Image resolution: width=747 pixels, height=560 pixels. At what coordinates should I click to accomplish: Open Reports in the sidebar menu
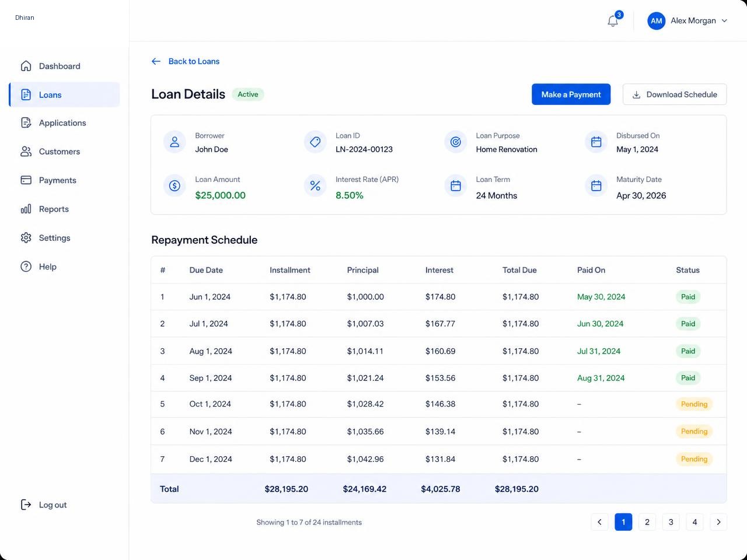[x=64, y=209]
